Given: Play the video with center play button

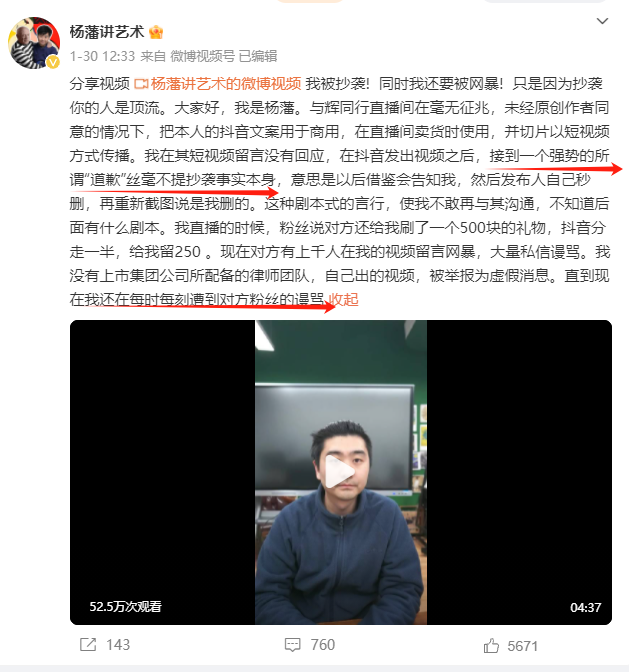Looking at the screenshot, I should pyautogui.click(x=340, y=471).
